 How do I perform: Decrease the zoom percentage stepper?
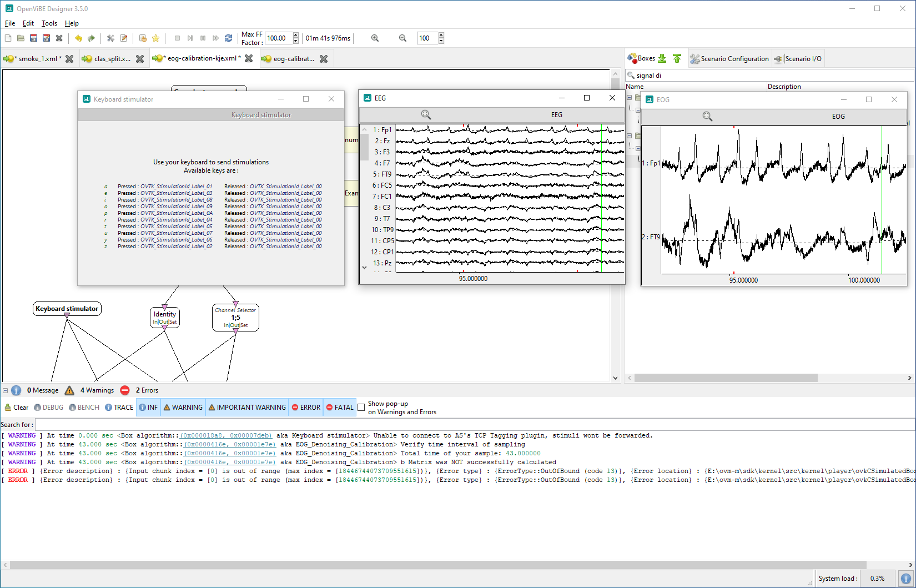point(441,41)
